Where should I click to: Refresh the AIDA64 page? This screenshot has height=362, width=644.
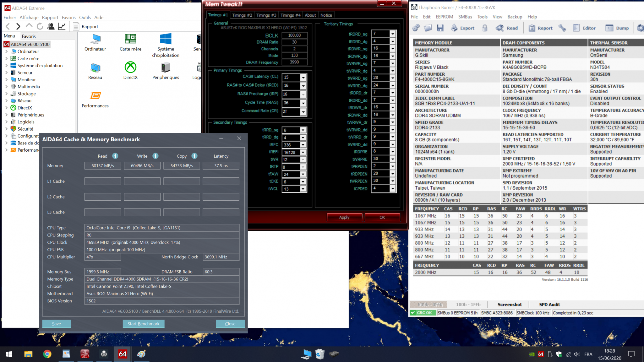pyautogui.click(x=40, y=26)
